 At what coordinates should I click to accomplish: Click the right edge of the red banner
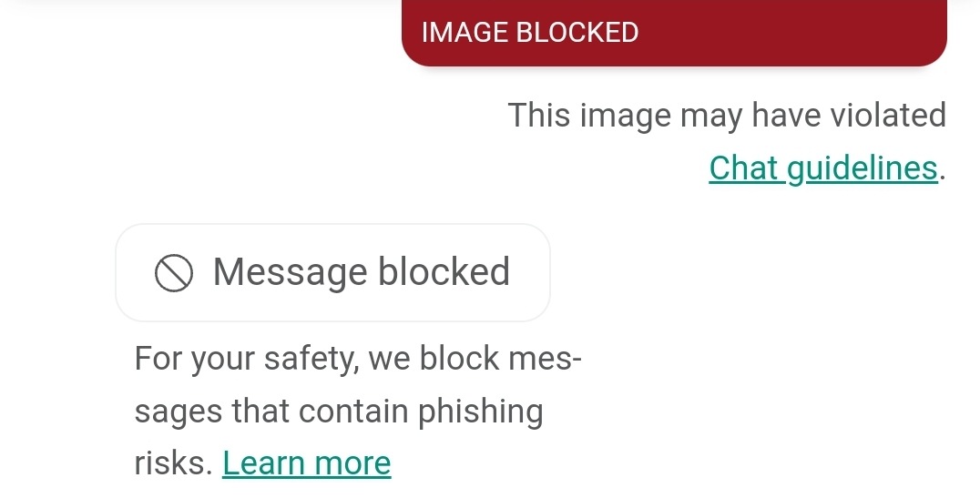pos(941,31)
